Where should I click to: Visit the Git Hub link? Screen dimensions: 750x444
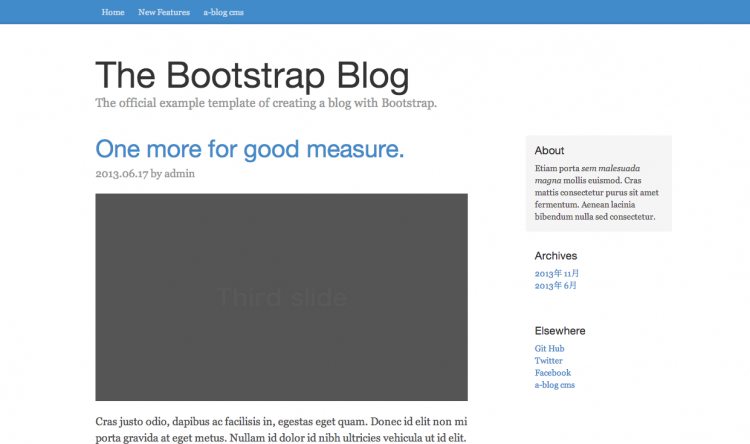coord(549,349)
